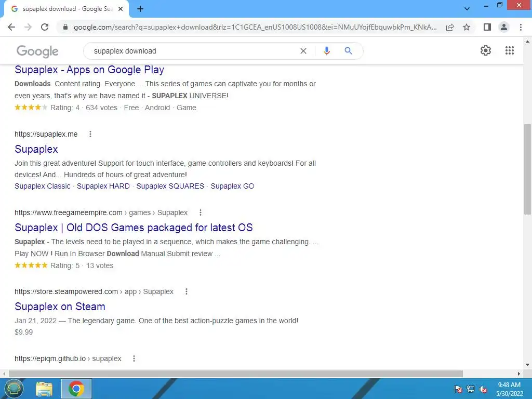Clear the search box text
The width and height of the screenshot is (532, 399).
[x=303, y=51]
